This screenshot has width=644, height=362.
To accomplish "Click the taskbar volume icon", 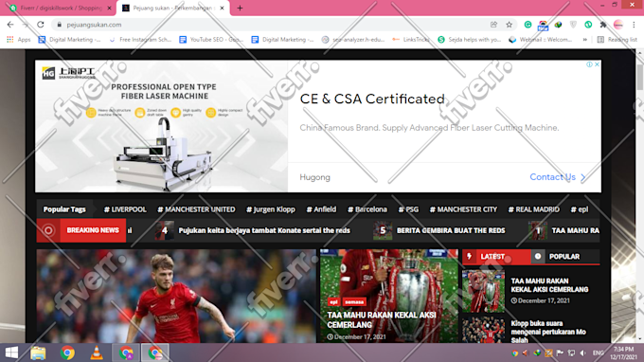I will click(x=582, y=353).
